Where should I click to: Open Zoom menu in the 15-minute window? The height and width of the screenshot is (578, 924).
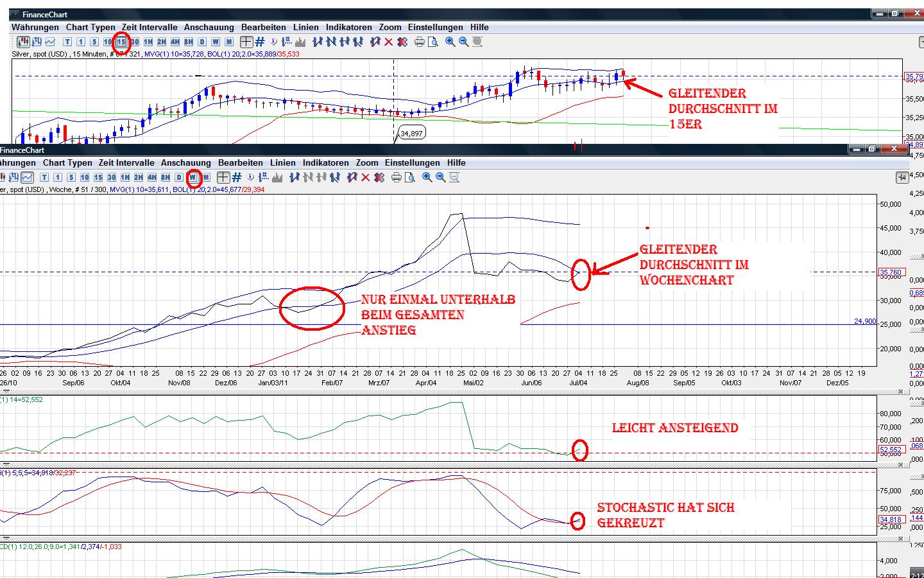[390, 27]
